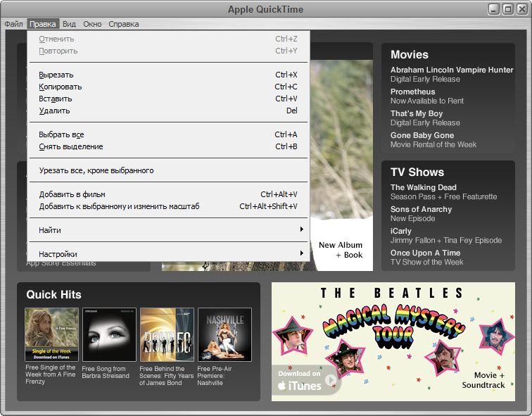Viewport: 532px width, 416px height.
Task: Open Once Upon A Time link
Action: pyautogui.click(x=425, y=253)
